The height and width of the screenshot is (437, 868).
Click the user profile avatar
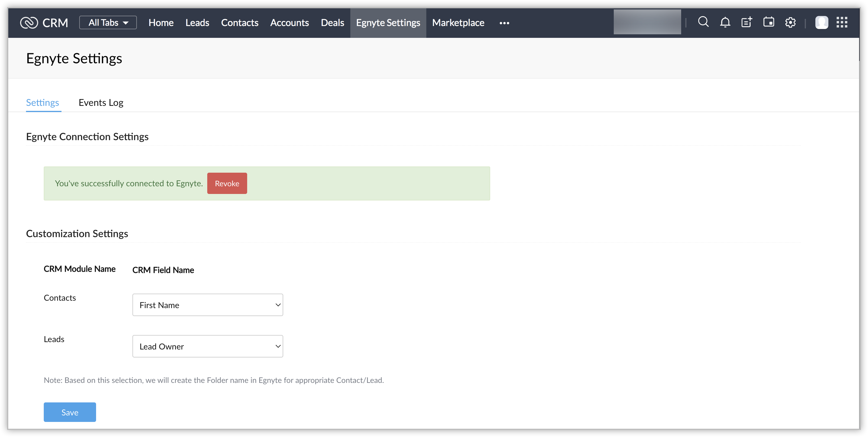[x=822, y=22]
